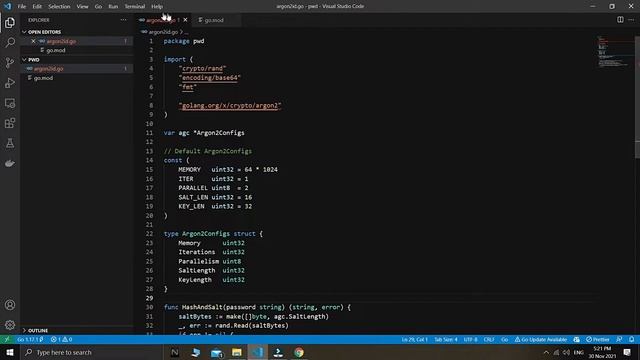The width and height of the screenshot is (640, 360).
Task: Click the Ln 29, Col 1 indicator
Action: [x=414, y=340]
